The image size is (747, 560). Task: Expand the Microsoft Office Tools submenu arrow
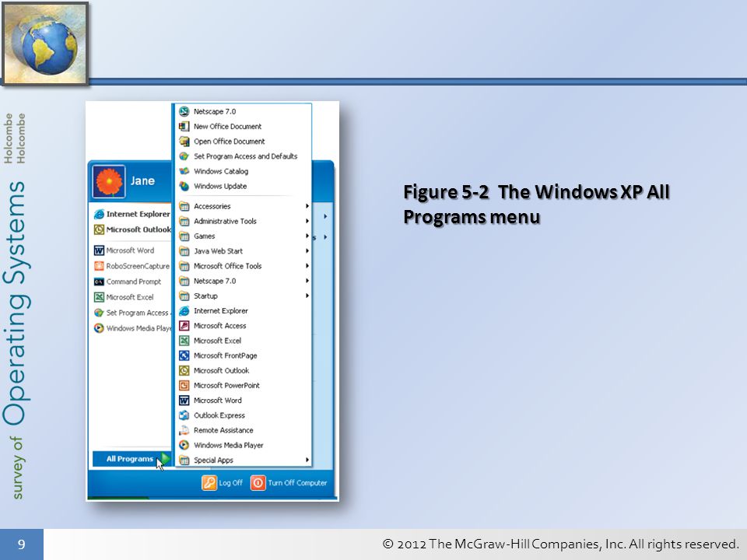coord(307,266)
